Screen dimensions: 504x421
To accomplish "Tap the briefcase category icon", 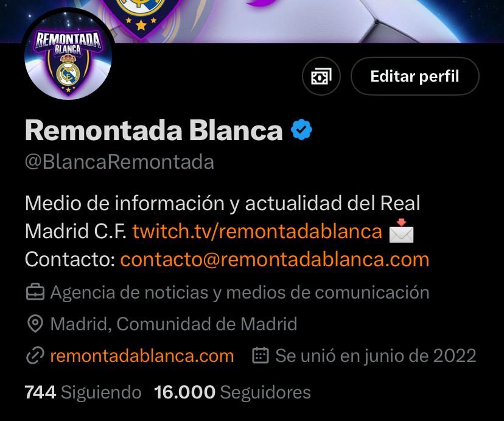I will coord(35,292).
